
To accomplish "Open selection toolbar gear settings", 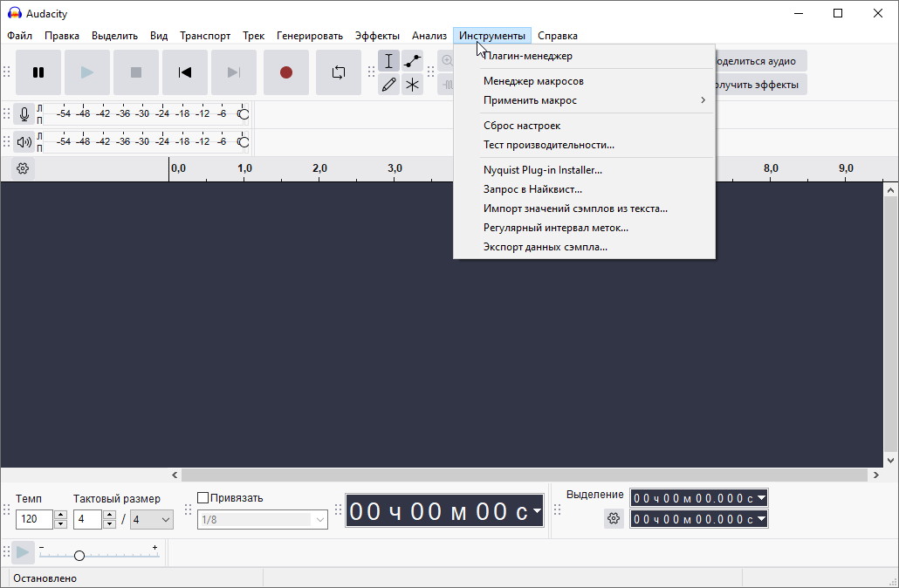I will [x=614, y=518].
